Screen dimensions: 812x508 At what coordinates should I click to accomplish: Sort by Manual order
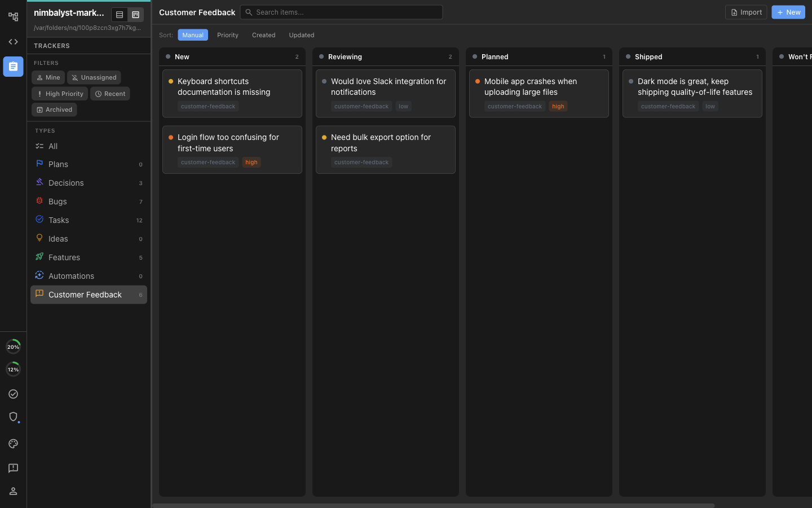(x=193, y=35)
